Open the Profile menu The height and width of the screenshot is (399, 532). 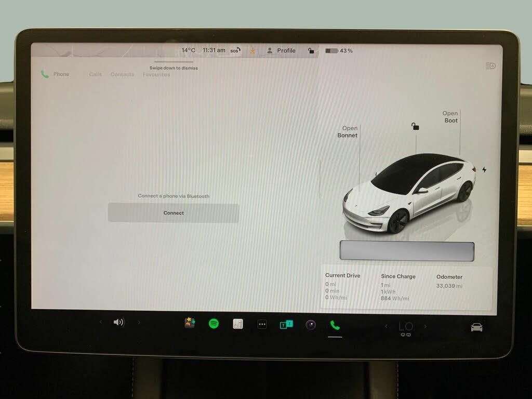coord(281,50)
